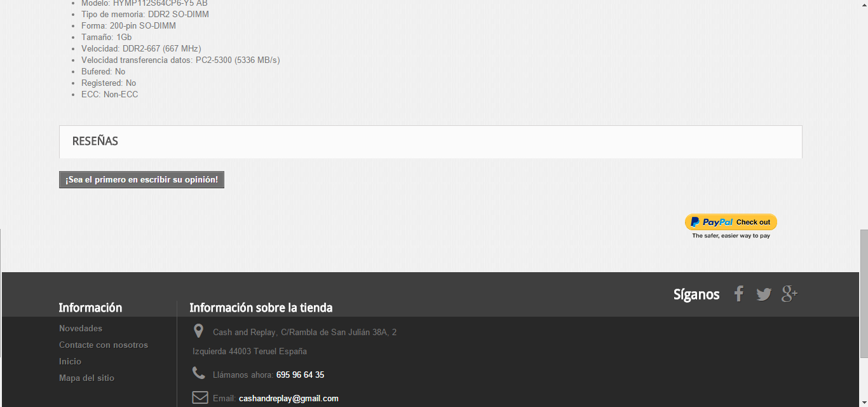Go to Inicio footer link
868x407 pixels.
[70, 362]
